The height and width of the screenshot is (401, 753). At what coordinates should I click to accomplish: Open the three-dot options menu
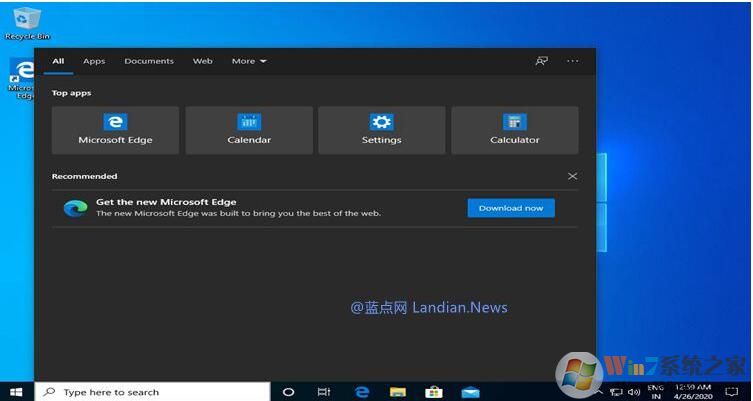[x=572, y=61]
